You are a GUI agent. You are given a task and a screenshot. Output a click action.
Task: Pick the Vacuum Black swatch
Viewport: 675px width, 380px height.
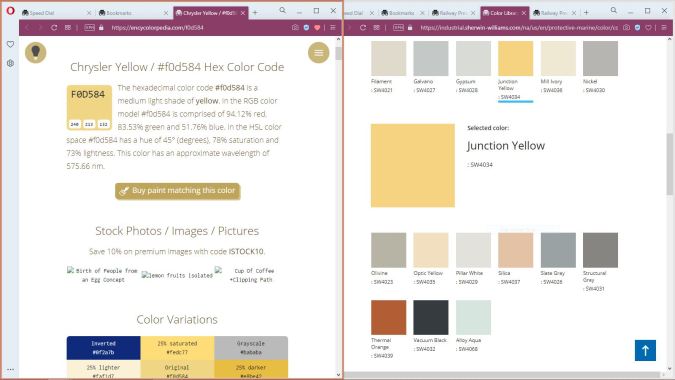[x=430, y=317]
